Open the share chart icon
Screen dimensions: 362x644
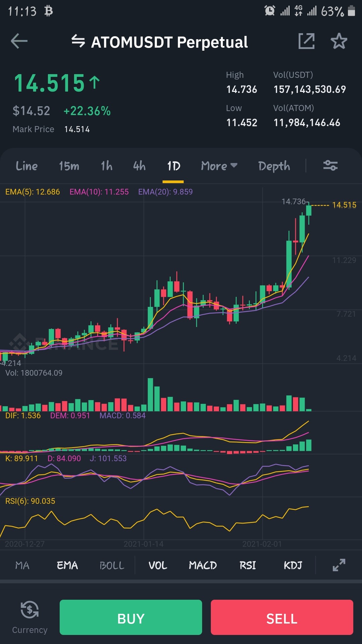point(306,41)
